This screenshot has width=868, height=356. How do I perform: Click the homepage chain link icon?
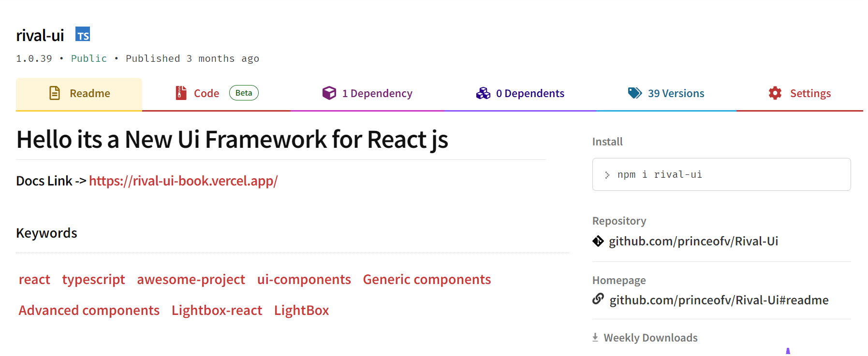tap(598, 299)
